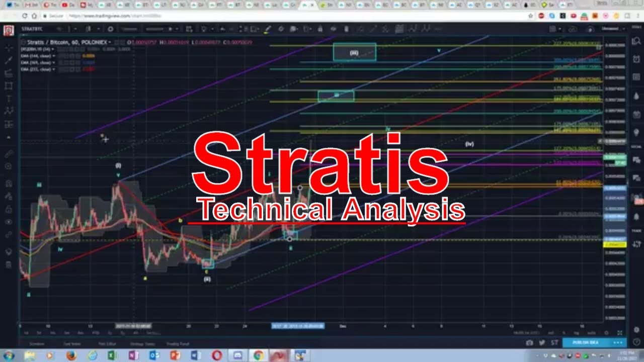Open the alerts bell in right sidebar

coord(636,217)
